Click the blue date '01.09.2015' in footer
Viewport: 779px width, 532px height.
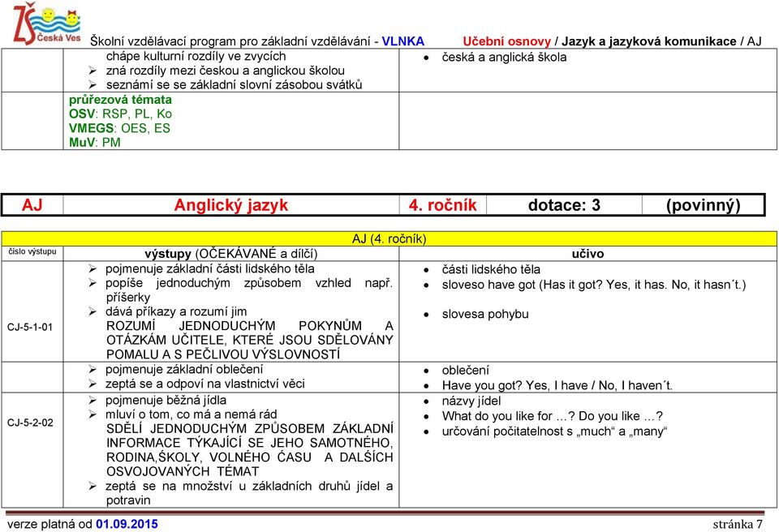pos(127,524)
